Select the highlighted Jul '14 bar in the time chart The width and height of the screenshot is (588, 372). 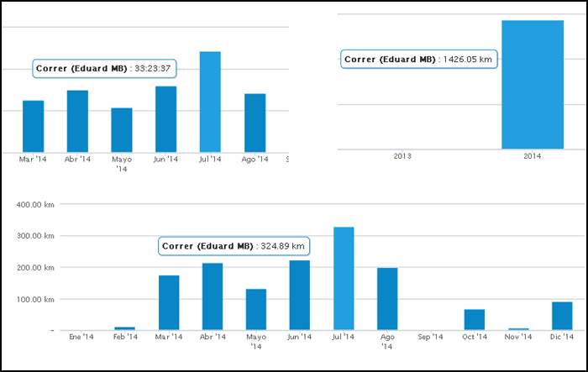click(x=210, y=102)
